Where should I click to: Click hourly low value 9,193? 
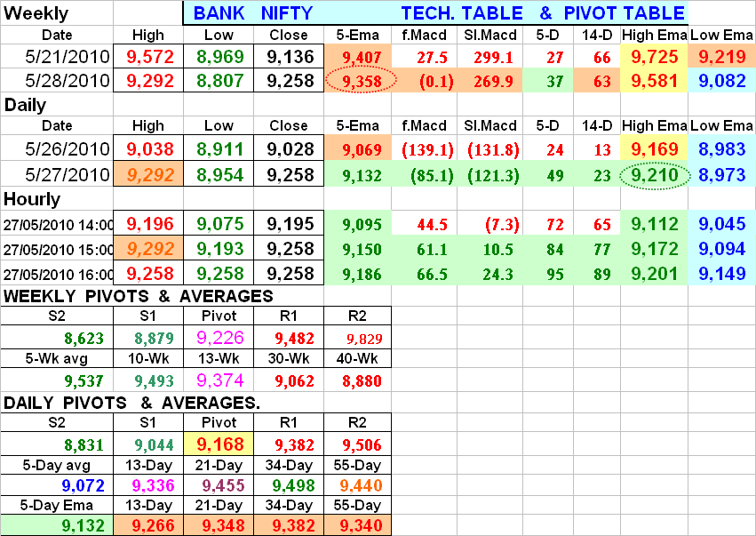pyautogui.click(x=219, y=249)
